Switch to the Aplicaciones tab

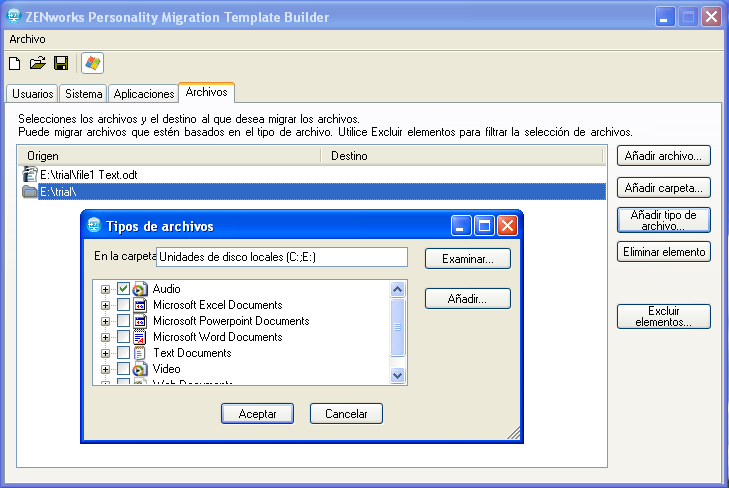(144, 94)
